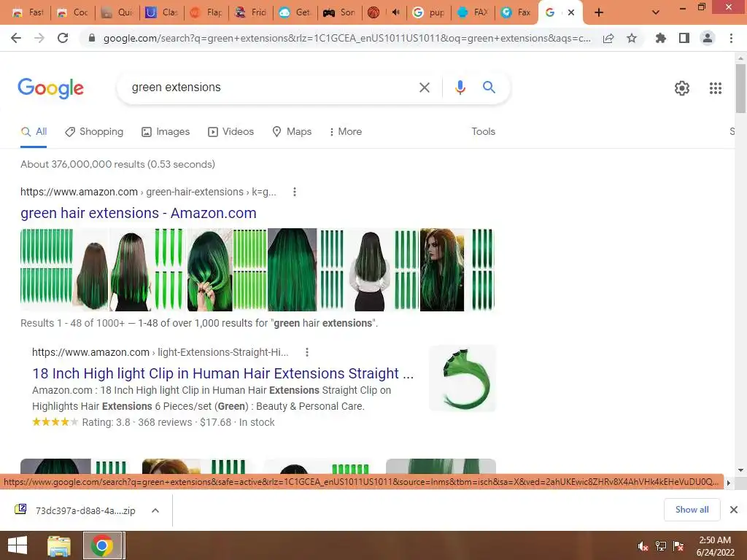Click the About 376,000,000 results text
This screenshot has height=560, width=747.
(117, 164)
